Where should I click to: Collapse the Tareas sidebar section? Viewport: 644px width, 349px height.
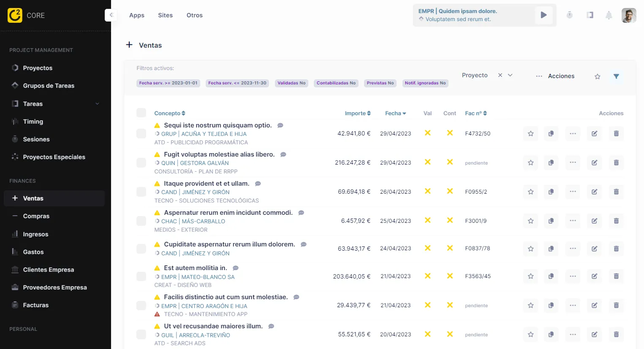[98, 103]
